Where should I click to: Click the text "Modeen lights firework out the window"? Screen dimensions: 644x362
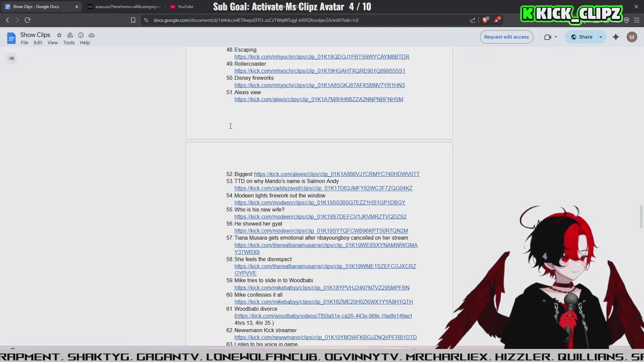click(280, 196)
